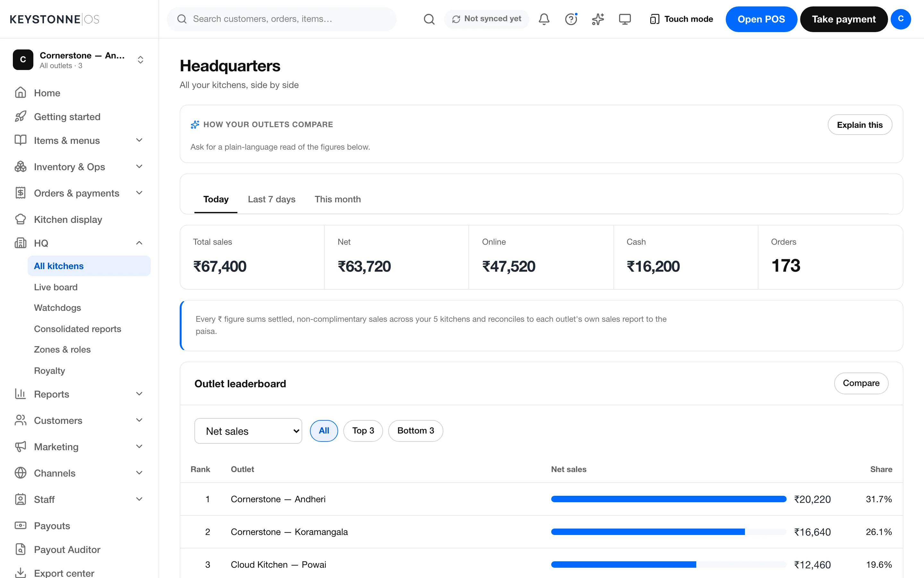Open Payouts in sidebar
This screenshot has height=578, width=924.
coord(80,526)
